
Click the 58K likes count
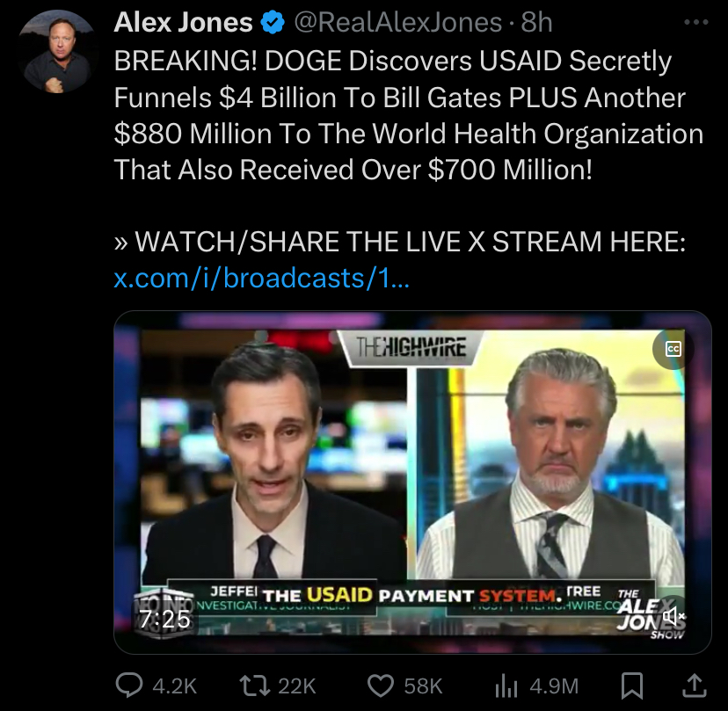(423, 686)
